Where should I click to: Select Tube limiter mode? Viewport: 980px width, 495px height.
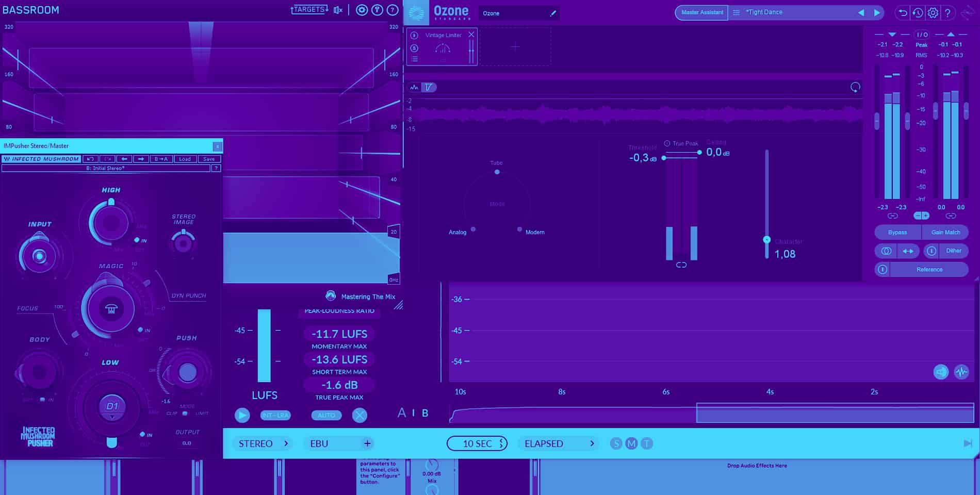coord(497,172)
